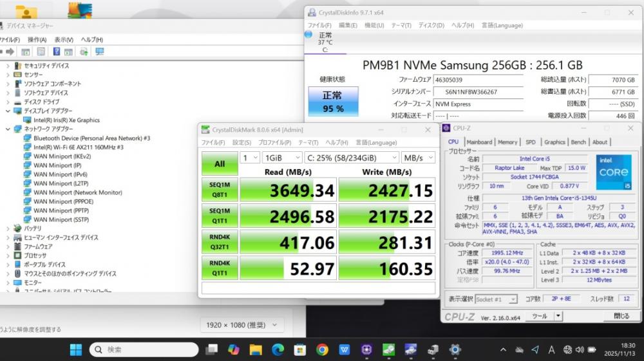Click the Intel Core i5 logo in CPU-Z

(x=614, y=173)
